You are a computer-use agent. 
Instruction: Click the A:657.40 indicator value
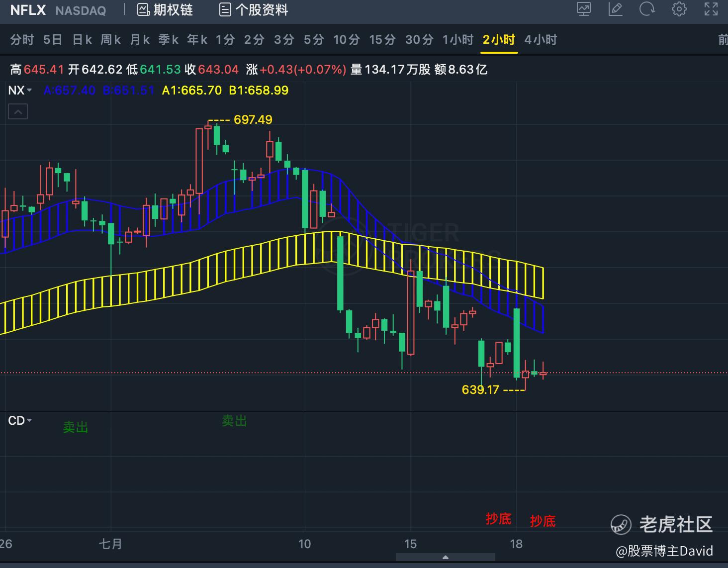pos(70,91)
